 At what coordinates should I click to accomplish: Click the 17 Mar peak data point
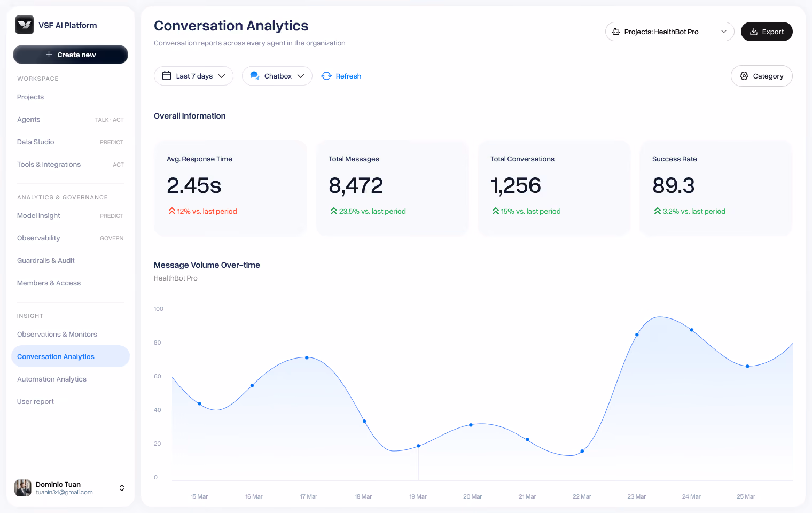[x=307, y=357]
